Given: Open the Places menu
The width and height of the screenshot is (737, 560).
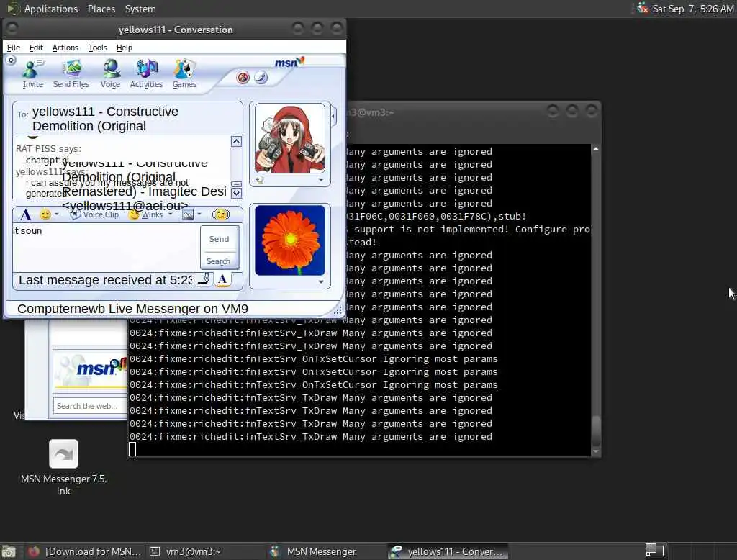Looking at the screenshot, I should click(x=101, y=9).
